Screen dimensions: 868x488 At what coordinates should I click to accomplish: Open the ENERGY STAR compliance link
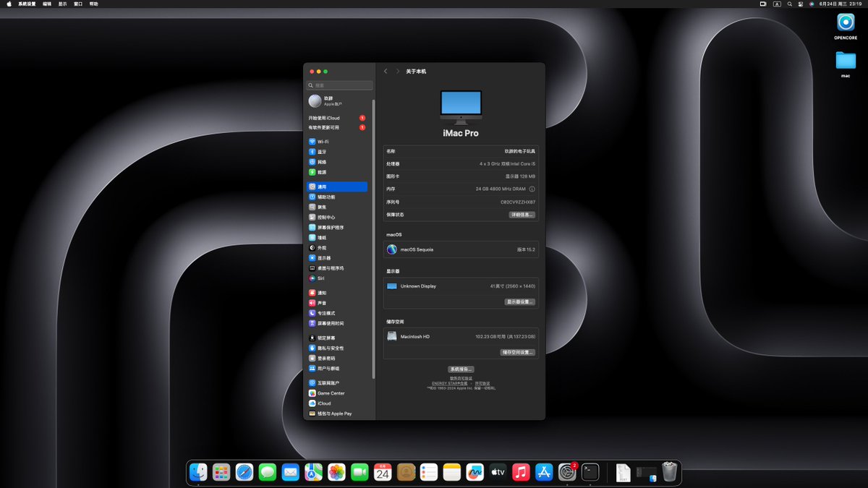pos(451,383)
